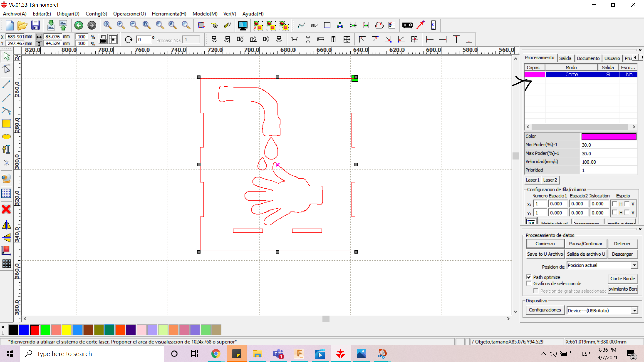This screenshot has width=644, height=362.
Task: Select the rectangle drawing tool
Action: 6,124
